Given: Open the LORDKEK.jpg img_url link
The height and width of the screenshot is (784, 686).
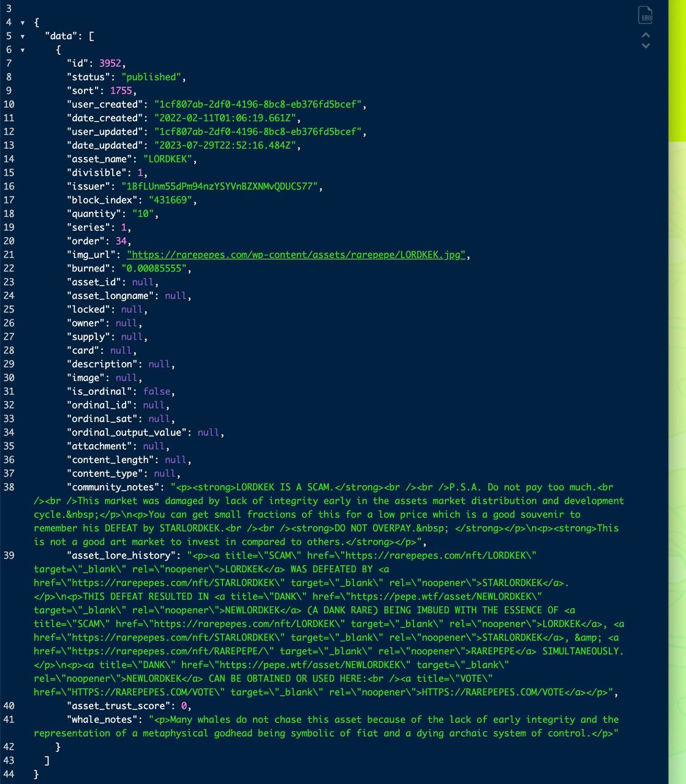Looking at the screenshot, I should [x=296, y=255].
